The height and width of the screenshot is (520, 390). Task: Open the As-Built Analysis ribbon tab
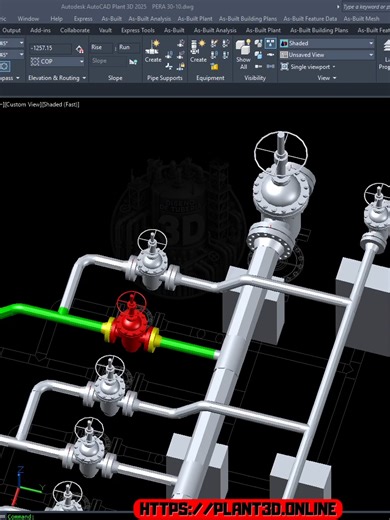point(215,30)
